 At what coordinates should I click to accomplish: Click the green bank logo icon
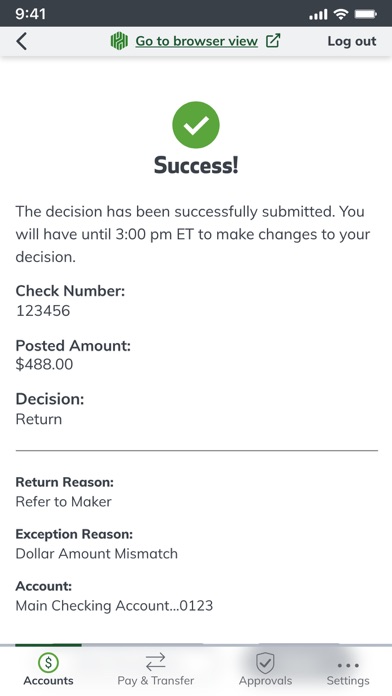[119, 41]
